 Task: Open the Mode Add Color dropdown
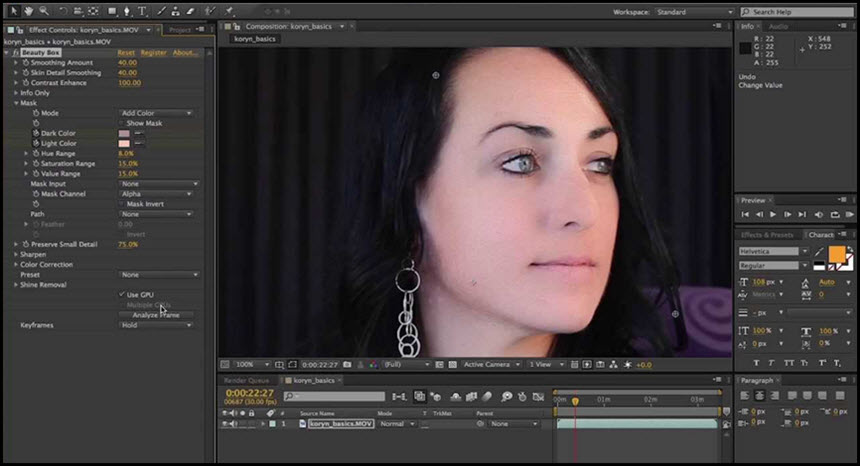click(156, 113)
